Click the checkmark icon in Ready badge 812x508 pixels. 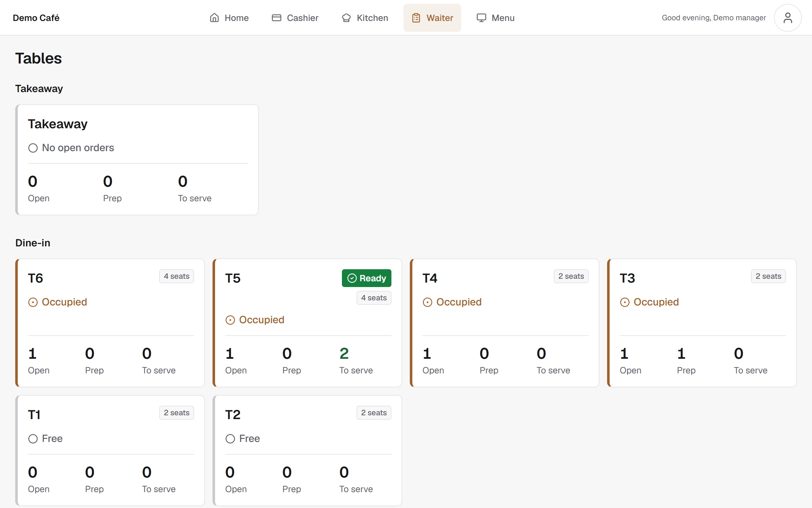[x=352, y=278]
